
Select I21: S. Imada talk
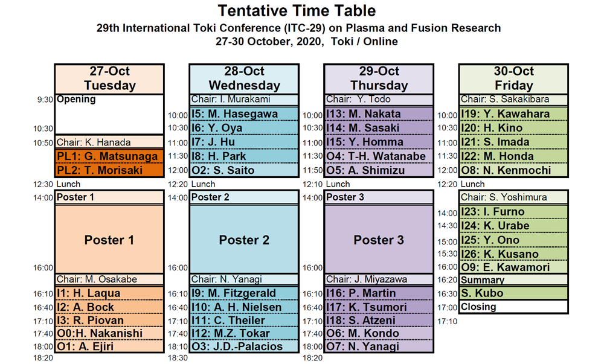click(x=513, y=142)
